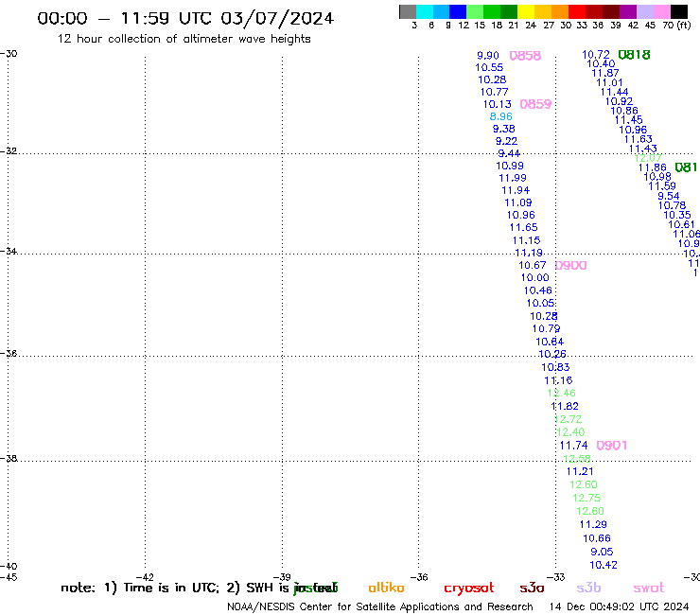700x615 pixels.
Task: Click the wave height value '11.82'
Action: pyautogui.click(x=565, y=406)
